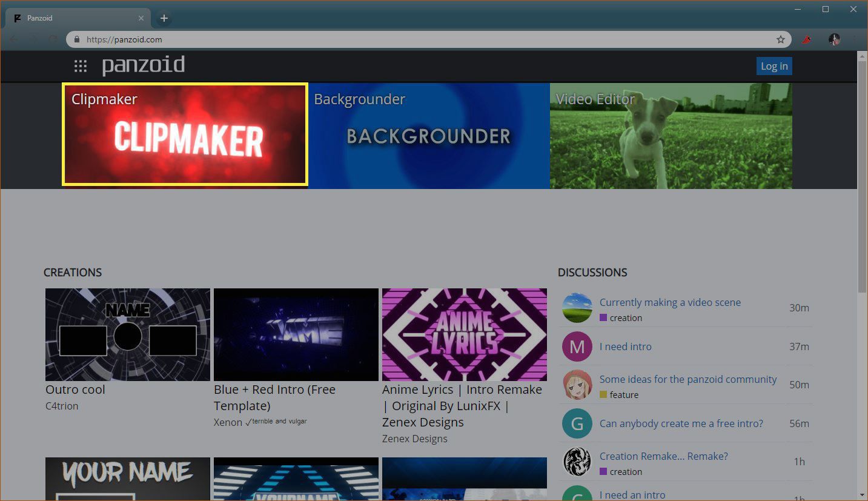Open the 'YOUR NAME' creation thumbnail
This screenshot has width=868, height=501.
(128, 479)
